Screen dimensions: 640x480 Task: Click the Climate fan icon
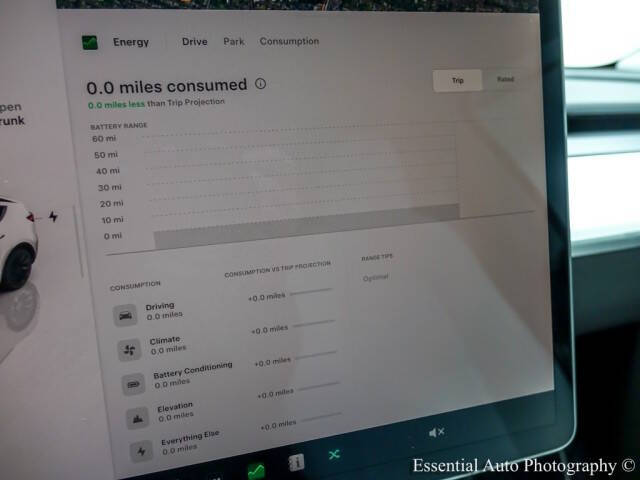[129, 350]
